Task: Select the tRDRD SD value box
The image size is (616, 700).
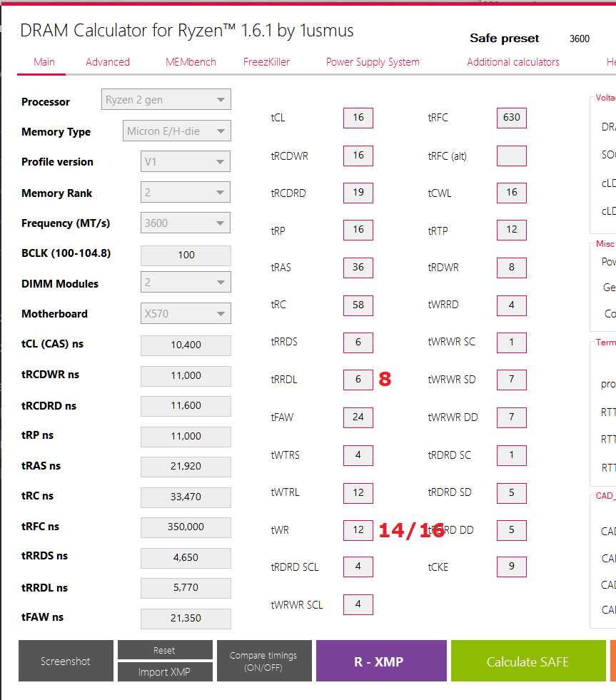Action: click(x=512, y=493)
